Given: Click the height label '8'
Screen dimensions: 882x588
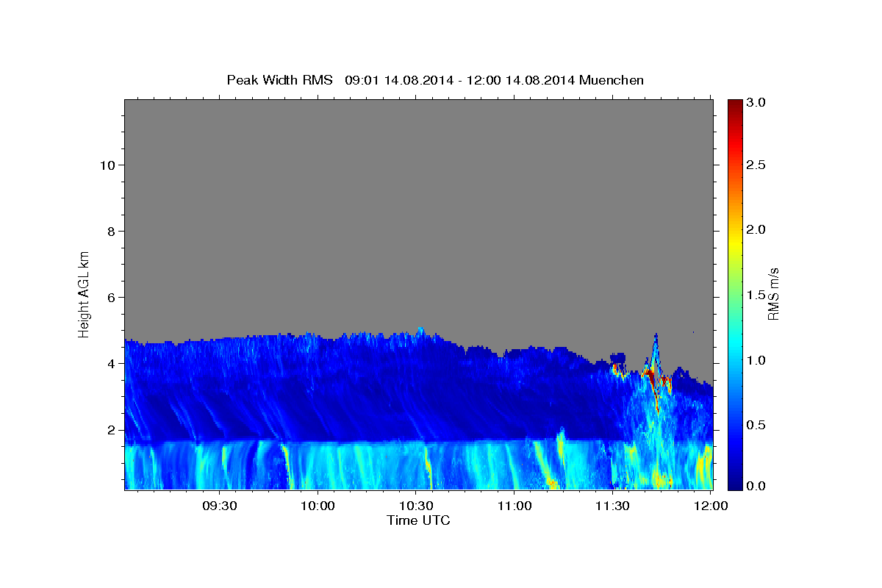Looking at the screenshot, I should click(x=111, y=231).
